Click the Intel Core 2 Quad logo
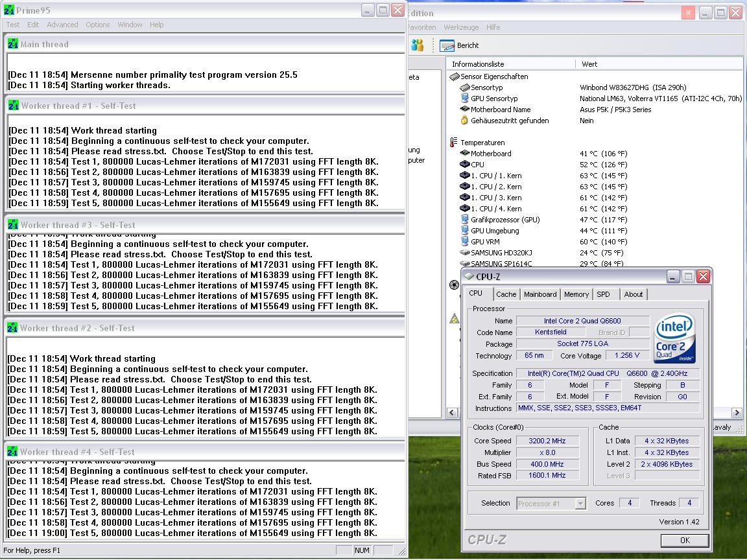The height and width of the screenshot is (560, 747). (x=675, y=338)
